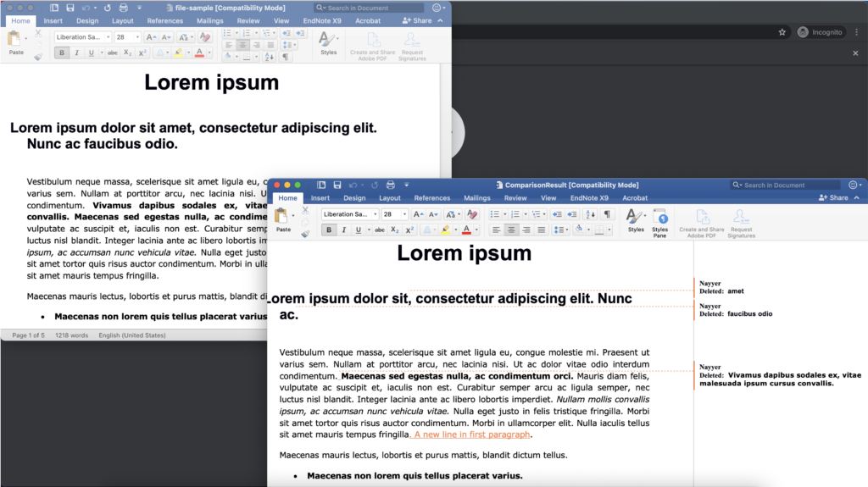This screenshot has height=487, width=868.
Task: Click Sort icon in ComparisonResult ribbon
Action: tap(590, 214)
